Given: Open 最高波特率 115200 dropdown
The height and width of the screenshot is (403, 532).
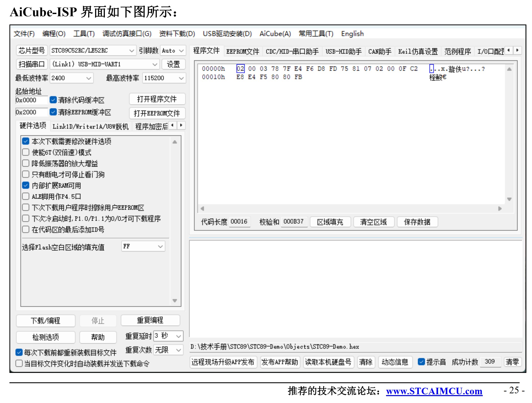Looking at the screenshot, I should click(164, 78).
